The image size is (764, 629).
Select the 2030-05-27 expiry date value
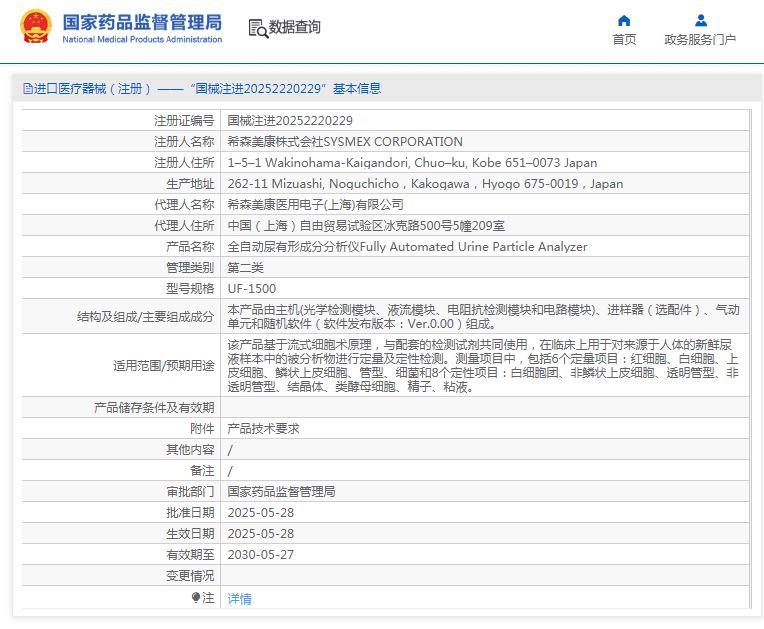[x=261, y=554]
